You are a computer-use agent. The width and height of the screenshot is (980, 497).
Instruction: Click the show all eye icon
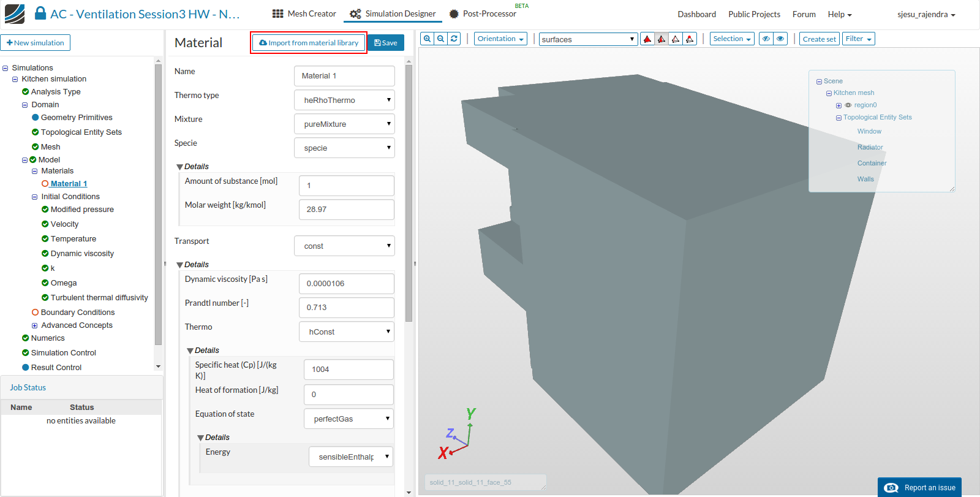(780, 39)
